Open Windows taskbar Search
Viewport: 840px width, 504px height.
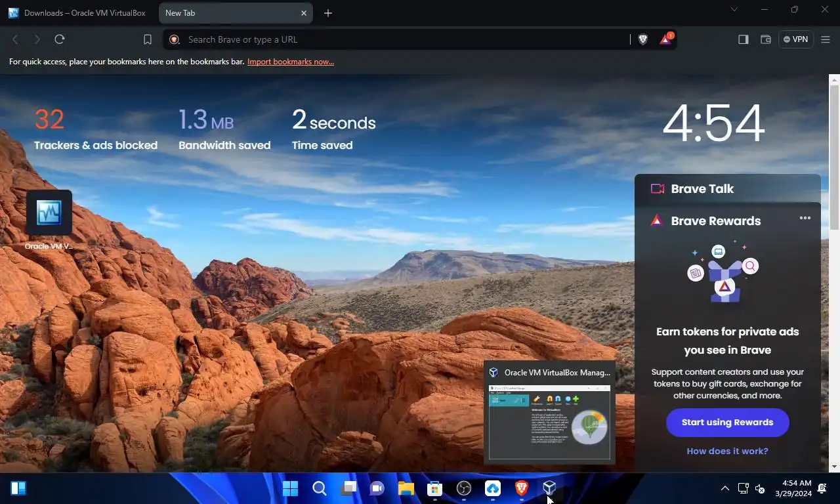(x=319, y=488)
